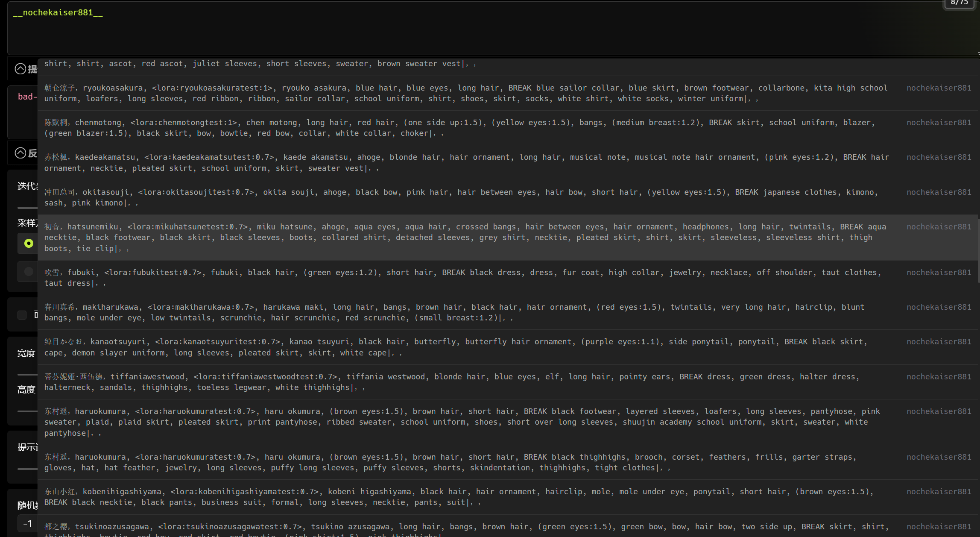Choose the highlighted 初音 hatsunemiku suggestion

508,238
